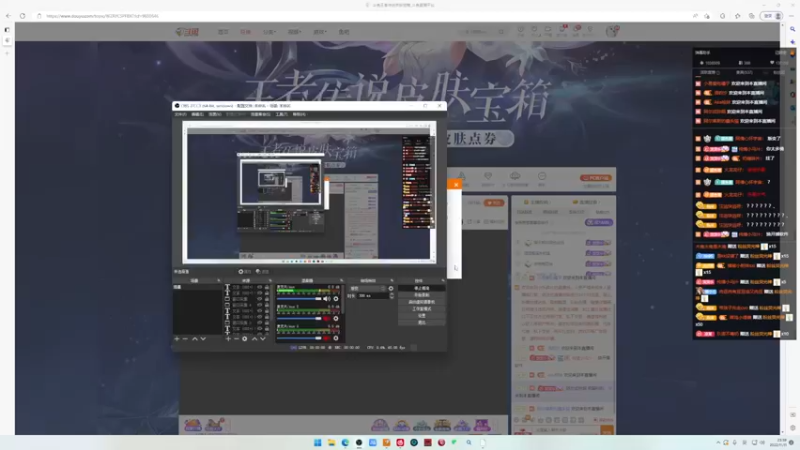Open source properties button below the preview
The width and height of the screenshot is (800, 450).
click(x=245, y=271)
